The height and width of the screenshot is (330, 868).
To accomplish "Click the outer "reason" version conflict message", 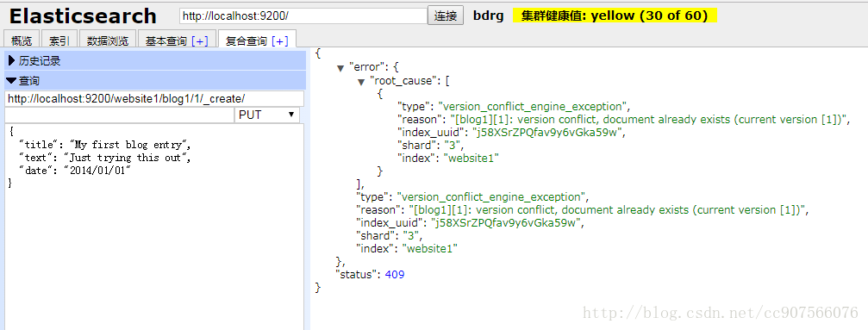I will 608,210.
